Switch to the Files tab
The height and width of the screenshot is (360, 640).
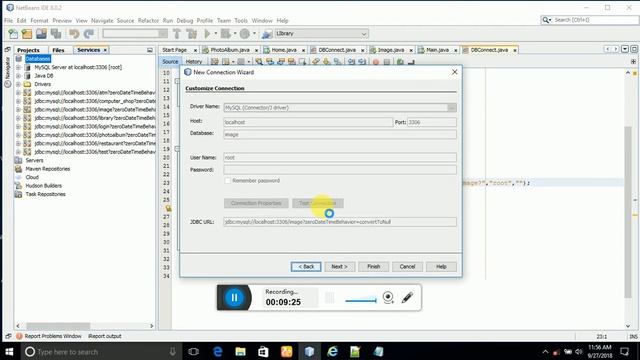[x=58, y=50]
